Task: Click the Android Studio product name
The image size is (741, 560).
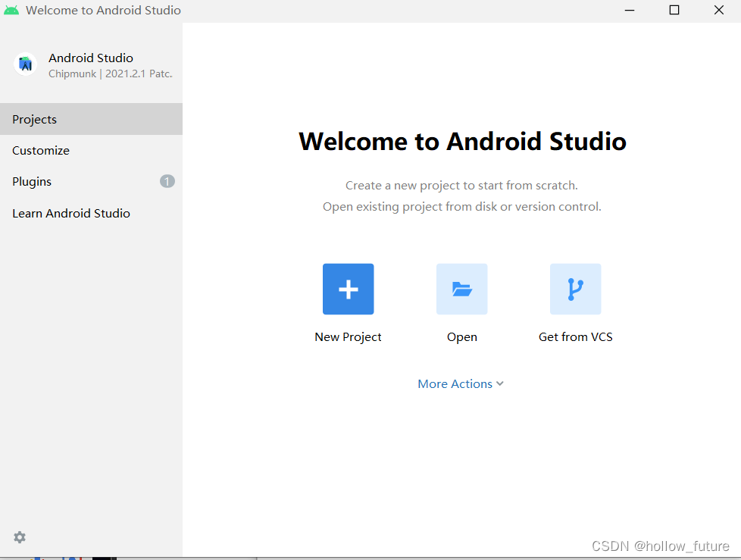Action: pyautogui.click(x=91, y=58)
